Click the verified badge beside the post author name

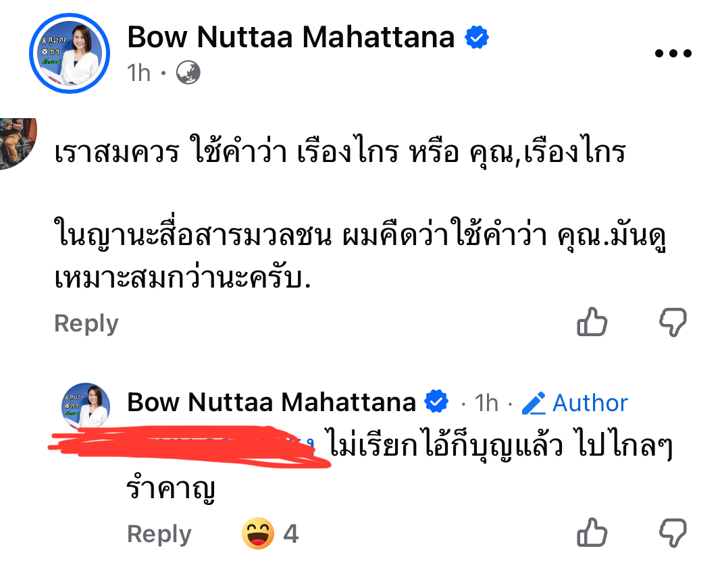(x=477, y=38)
